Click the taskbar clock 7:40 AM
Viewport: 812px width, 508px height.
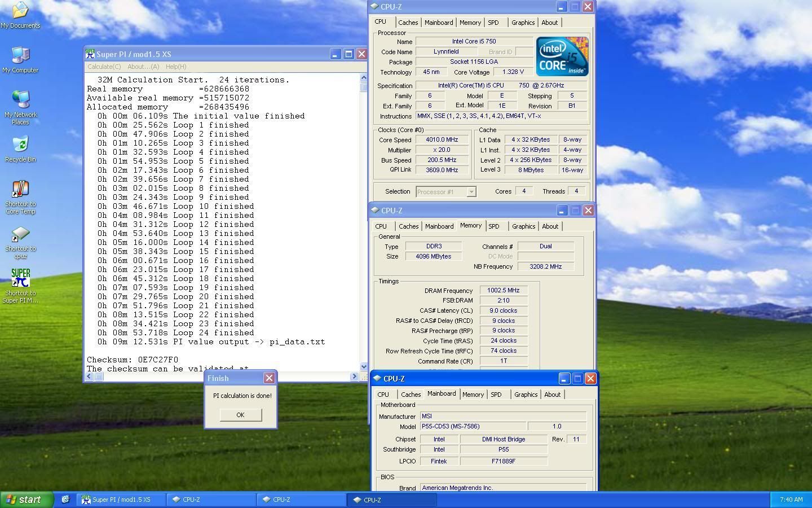pyautogui.click(x=791, y=500)
